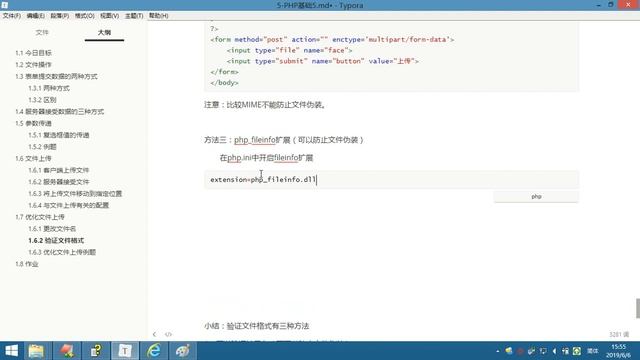Toggle source code mode icon
640x360 pixels.
(x=168, y=334)
